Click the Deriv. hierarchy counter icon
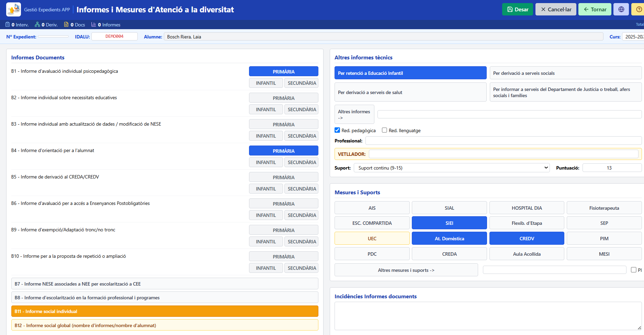 click(37, 25)
